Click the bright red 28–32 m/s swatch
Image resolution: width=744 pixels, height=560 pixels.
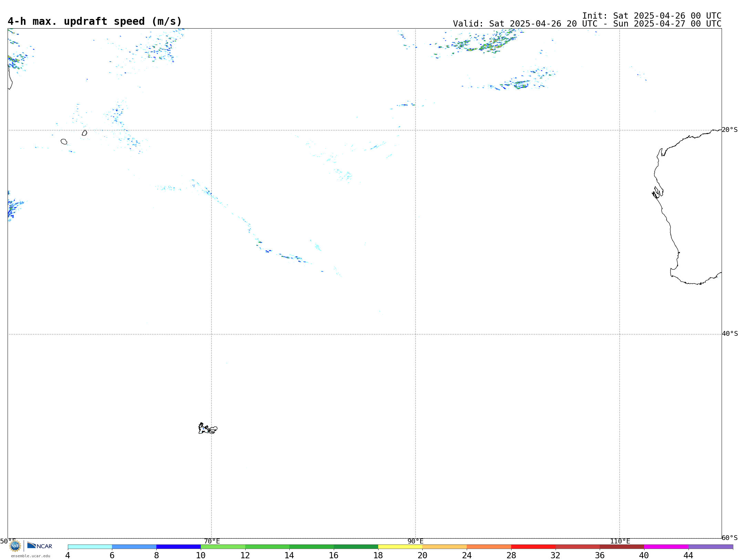(533, 547)
